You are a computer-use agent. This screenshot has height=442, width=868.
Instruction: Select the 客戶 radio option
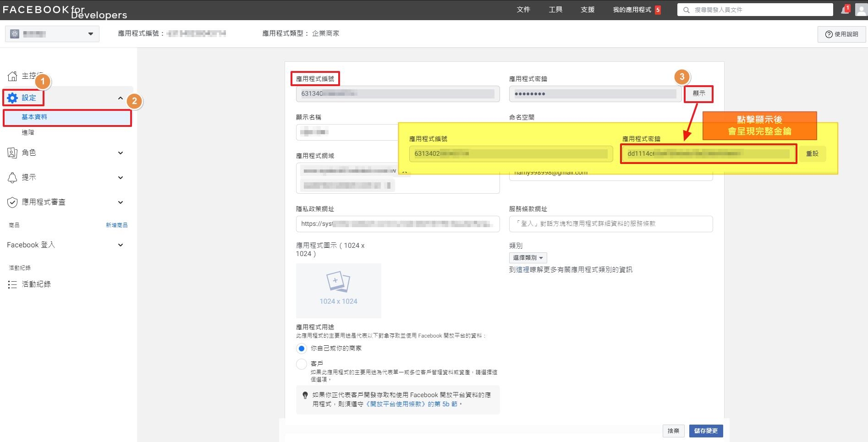tap(301, 364)
